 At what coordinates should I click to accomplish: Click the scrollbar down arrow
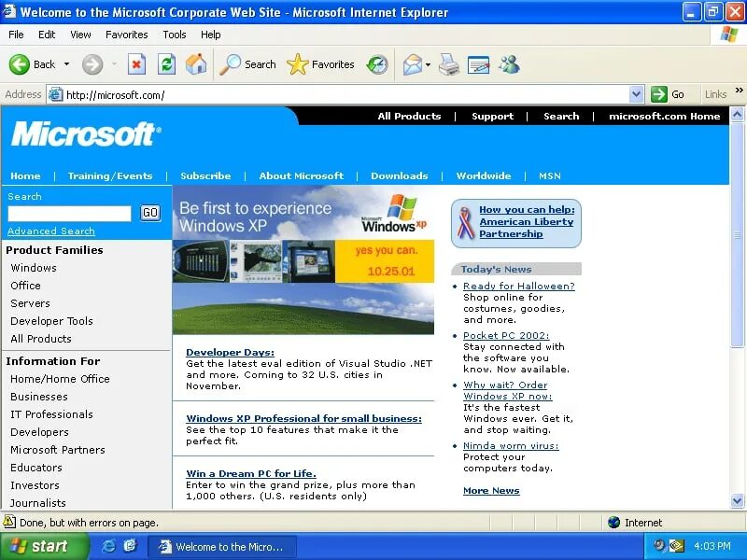pos(737,500)
